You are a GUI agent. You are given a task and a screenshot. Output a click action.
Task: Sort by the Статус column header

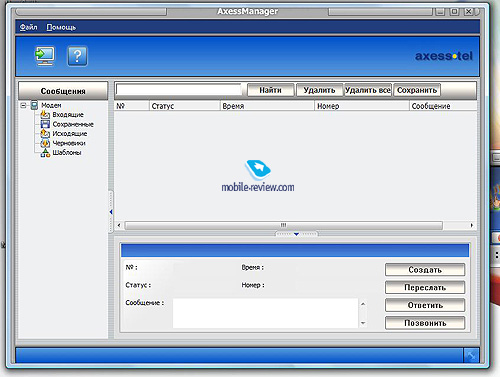click(x=185, y=106)
